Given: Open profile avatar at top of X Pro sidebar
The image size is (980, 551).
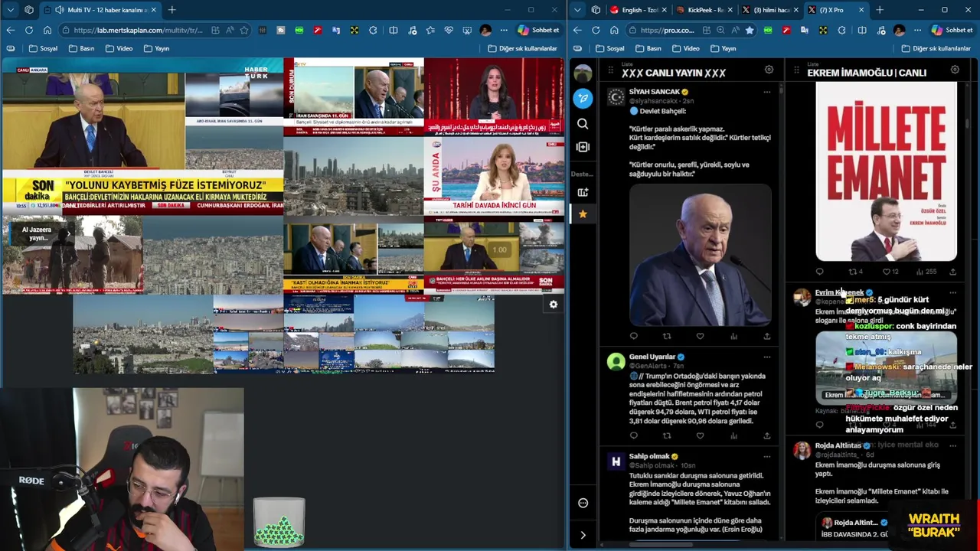Looking at the screenshot, I should click(x=583, y=73).
